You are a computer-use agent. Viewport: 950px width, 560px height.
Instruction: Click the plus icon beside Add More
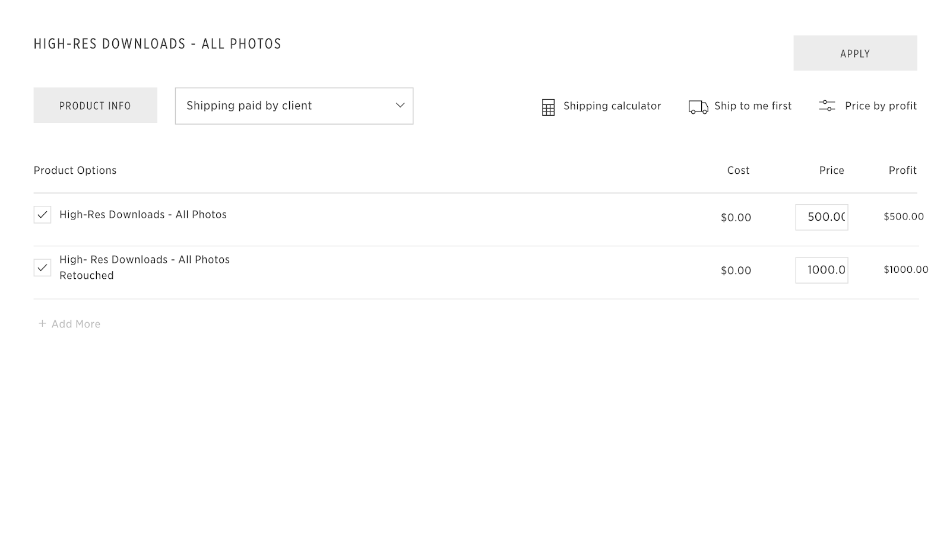[42, 323]
